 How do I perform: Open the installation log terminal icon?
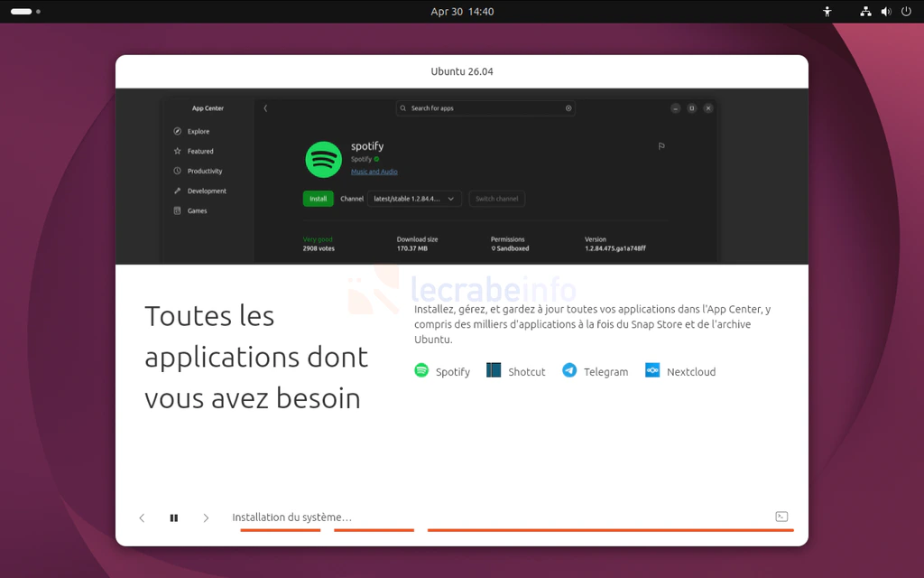tap(781, 517)
